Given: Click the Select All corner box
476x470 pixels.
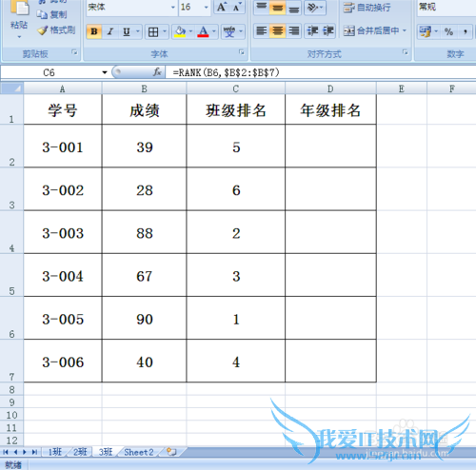Looking at the screenshot, I should coord(11,88).
